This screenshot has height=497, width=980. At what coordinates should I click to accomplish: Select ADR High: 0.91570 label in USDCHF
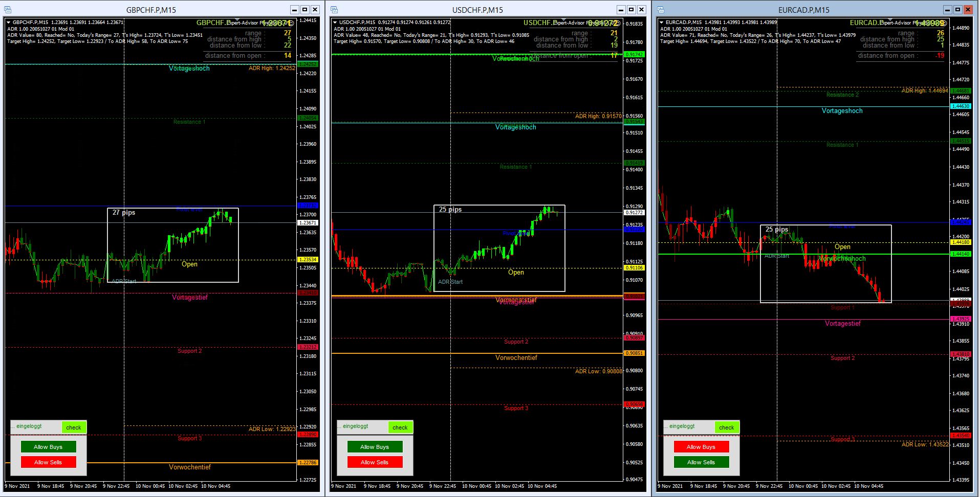point(598,116)
